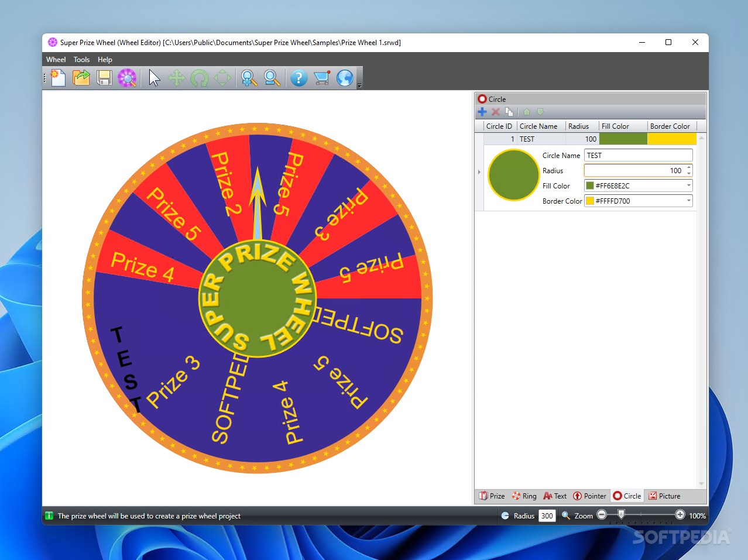
Task: Click the wheel Radius field showing 300
Action: tap(547, 516)
